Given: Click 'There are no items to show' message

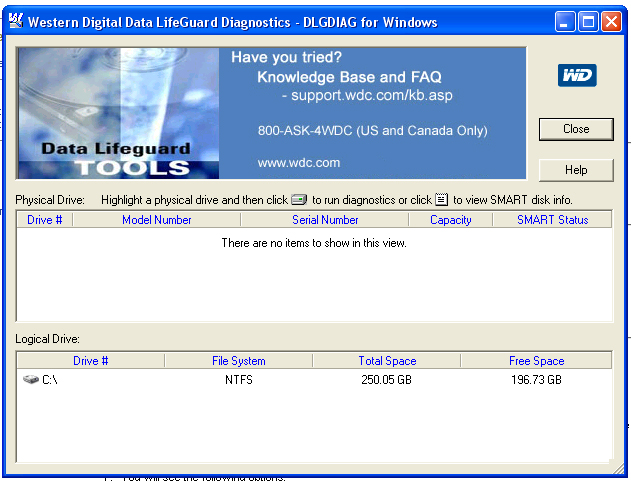Looking at the screenshot, I should click(314, 243).
